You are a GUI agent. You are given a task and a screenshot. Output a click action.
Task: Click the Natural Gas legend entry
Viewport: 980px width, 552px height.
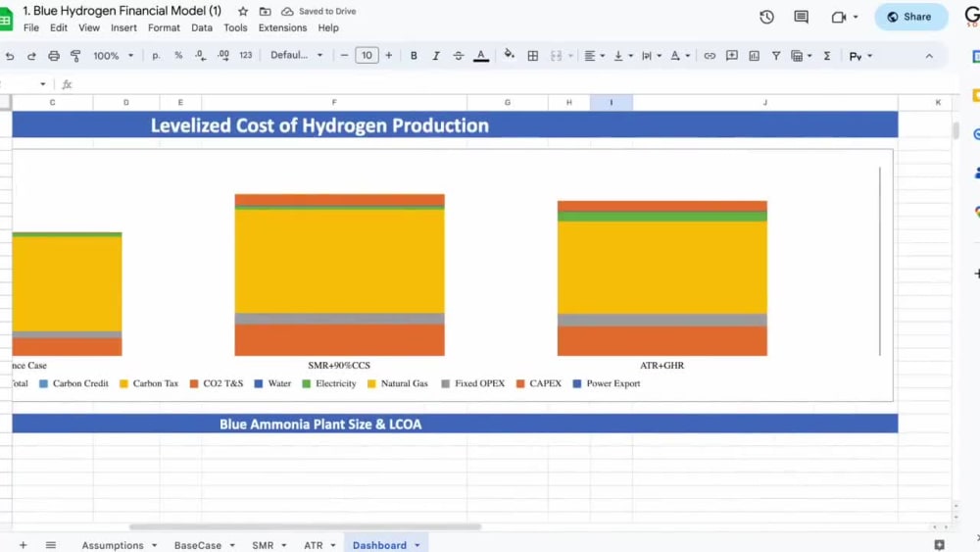pos(398,383)
